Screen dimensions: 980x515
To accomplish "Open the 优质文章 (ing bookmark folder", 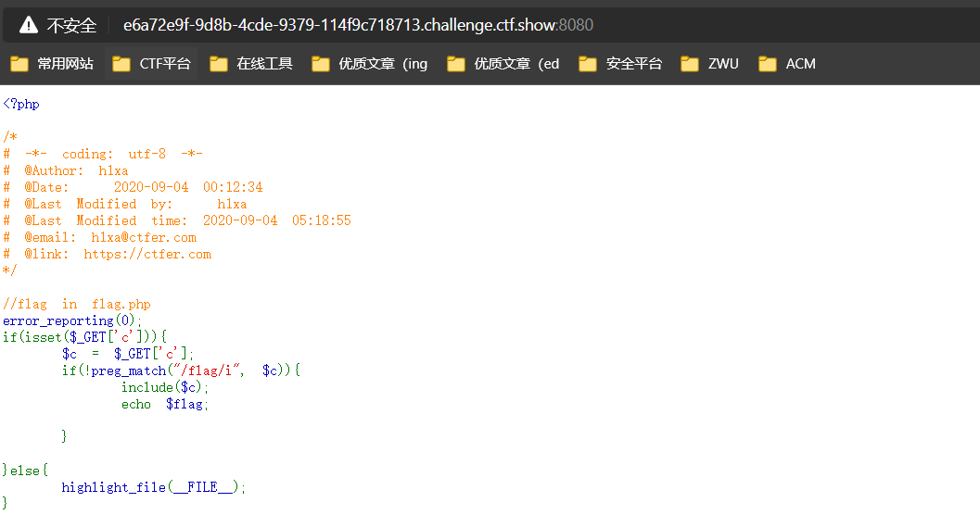I will [x=369, y=64].
